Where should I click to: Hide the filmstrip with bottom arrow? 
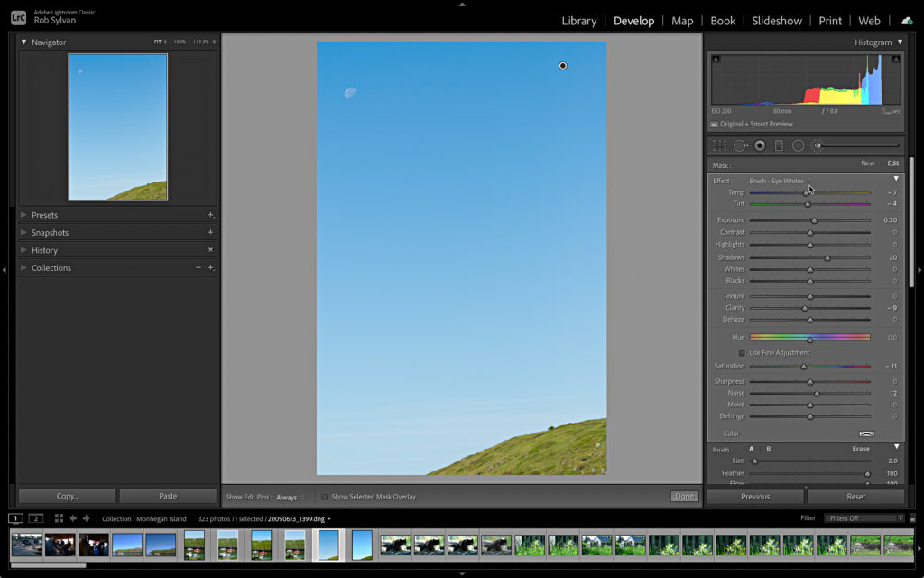[x=462, y=573]
